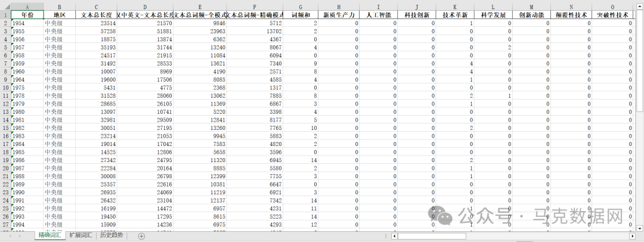Click the 颠覆性技术 header cell
Image resolution: width=644 pixels, height=242 pixels.
pos(571,15)
